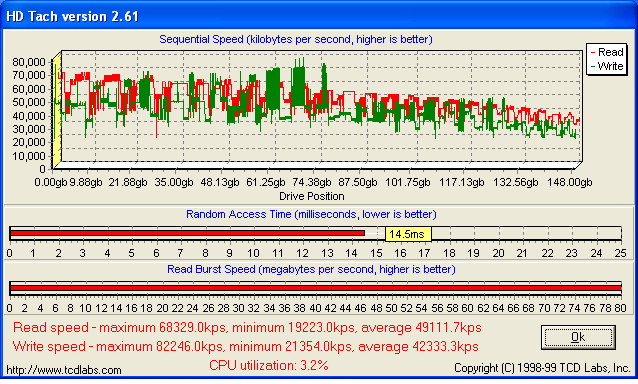The height and width of the screenshot is (384, 638).
Task: Click the 25 tick on access time scale
Action: click(x=621, y=253)
